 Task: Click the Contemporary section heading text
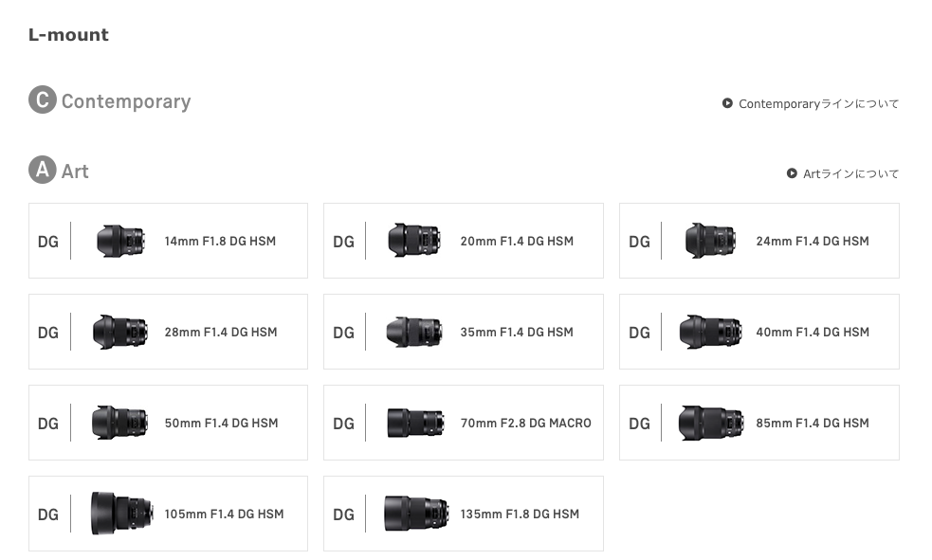tap(126, 101)
